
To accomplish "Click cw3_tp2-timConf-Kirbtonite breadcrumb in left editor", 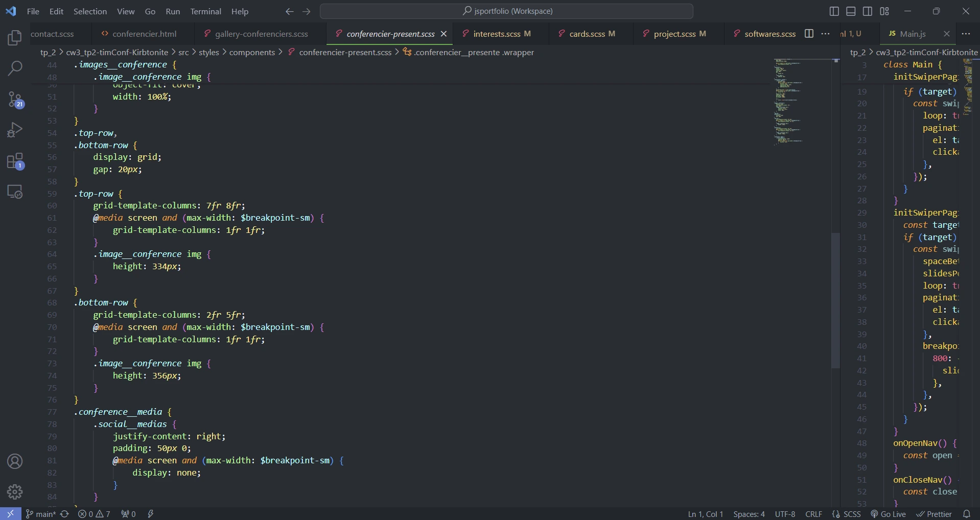I will point(117,53).
